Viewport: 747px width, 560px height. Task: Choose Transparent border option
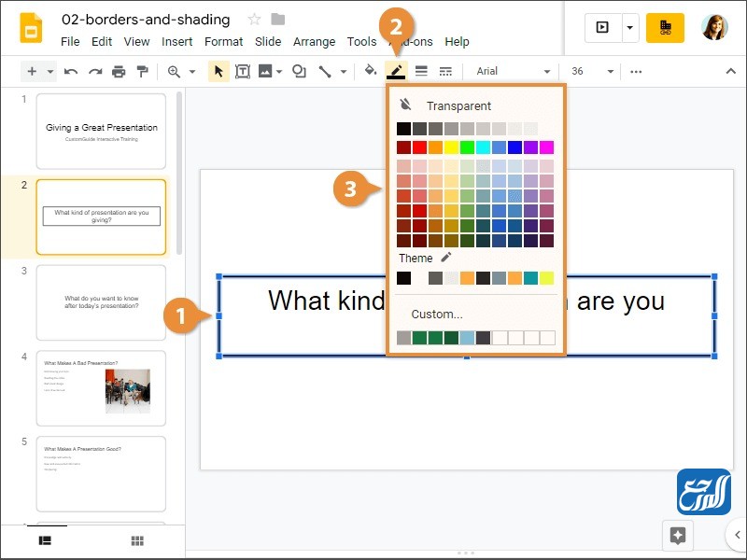tap(458, 105)
